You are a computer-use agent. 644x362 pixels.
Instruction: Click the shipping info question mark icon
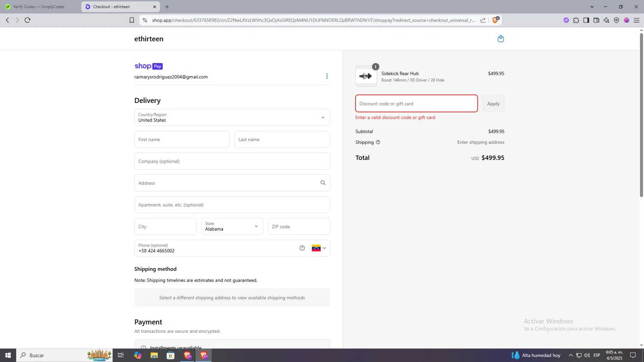point(378,142)
